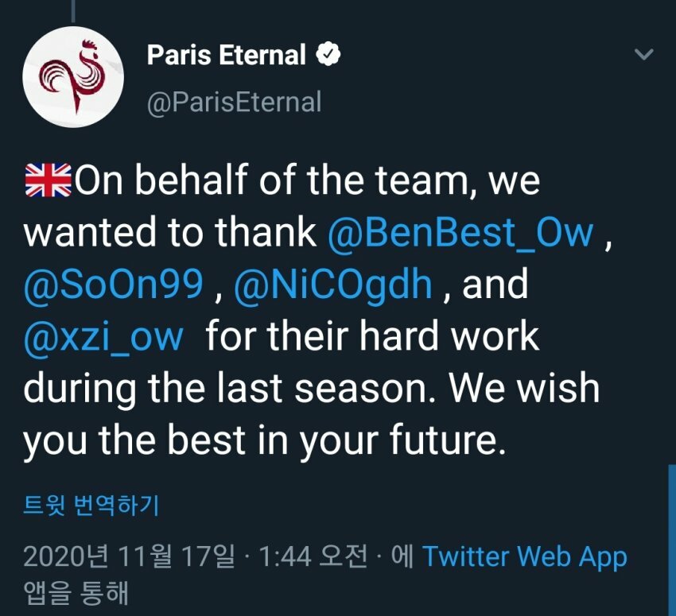Image resolution: width=676 pixels, height=616 pixels.
Task: Open the Paris Eternal display name
Action: click(227, 55)
